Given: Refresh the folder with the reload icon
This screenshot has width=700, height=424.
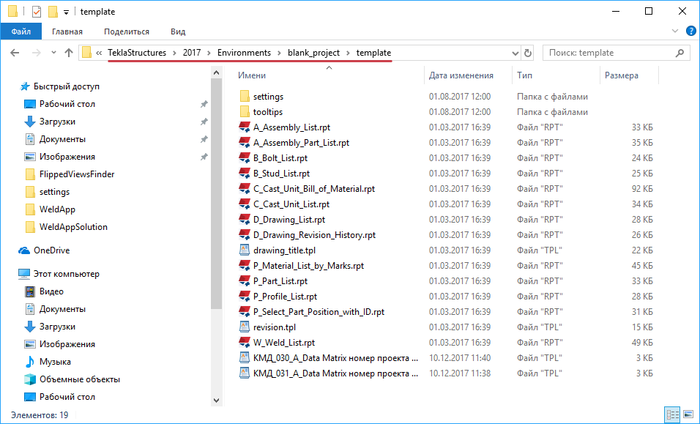Looking at the screenshot, I should point(528,53).
